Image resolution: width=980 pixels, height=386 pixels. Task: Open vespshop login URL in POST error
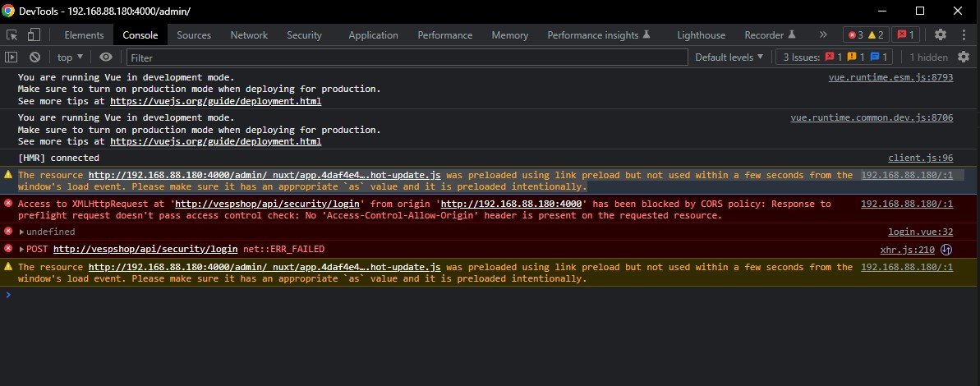145,249
